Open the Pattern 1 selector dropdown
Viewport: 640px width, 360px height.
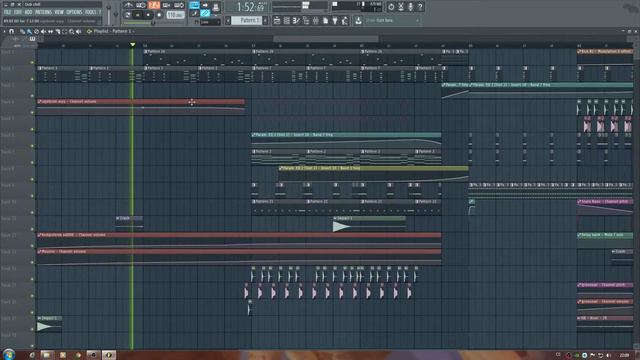248,20
